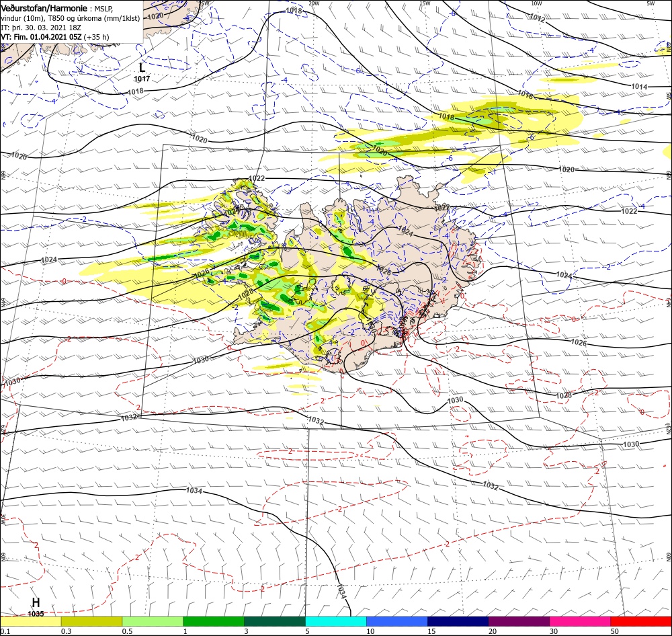
Task: Click the '0.5' legend scale value
Action: coord(127,631)
